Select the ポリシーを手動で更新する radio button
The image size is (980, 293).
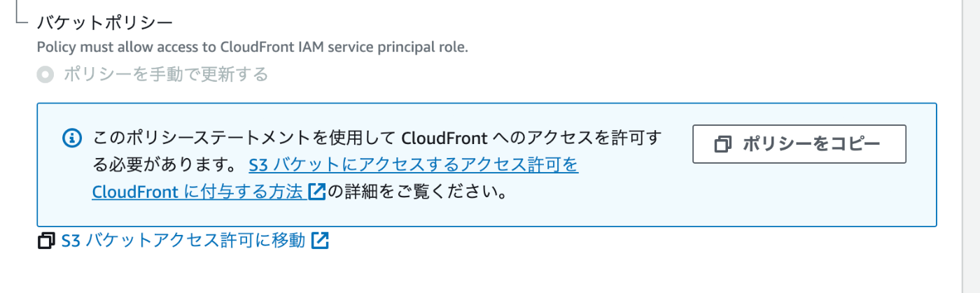45,75
